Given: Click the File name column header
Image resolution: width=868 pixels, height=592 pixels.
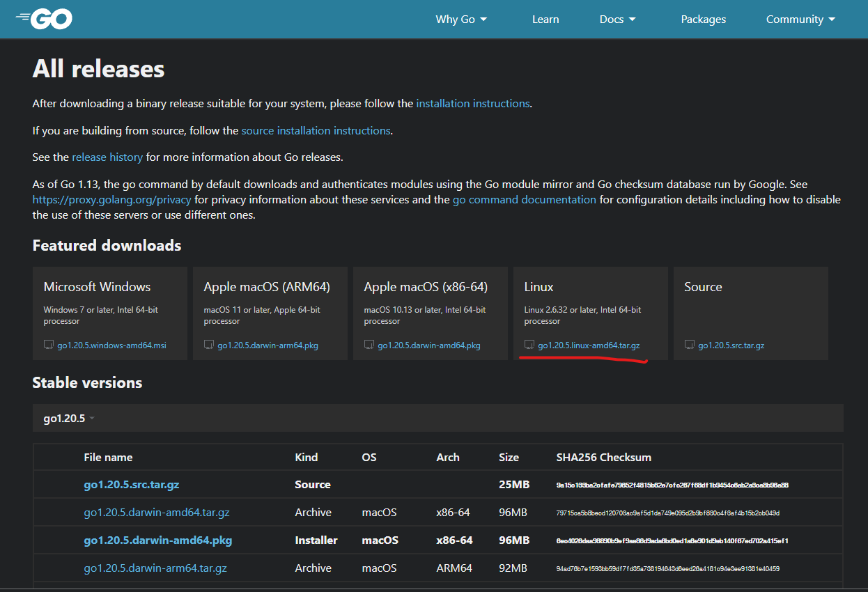Looking at the screenshot, I should (108, 458).
